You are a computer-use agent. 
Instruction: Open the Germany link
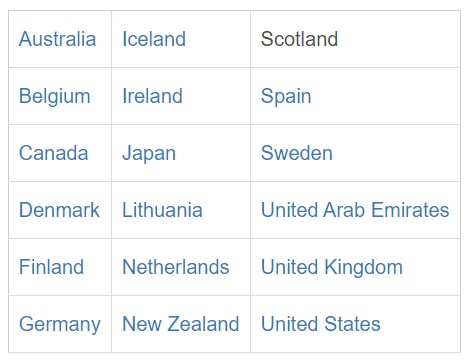click(x=60, y=325)
